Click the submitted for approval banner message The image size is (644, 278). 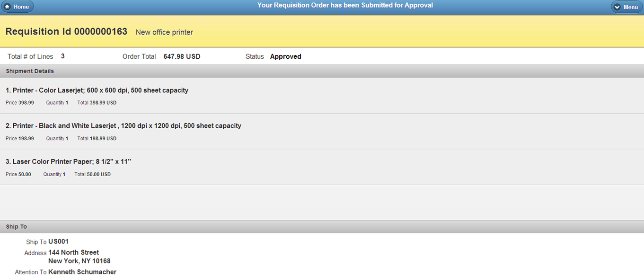345,5
